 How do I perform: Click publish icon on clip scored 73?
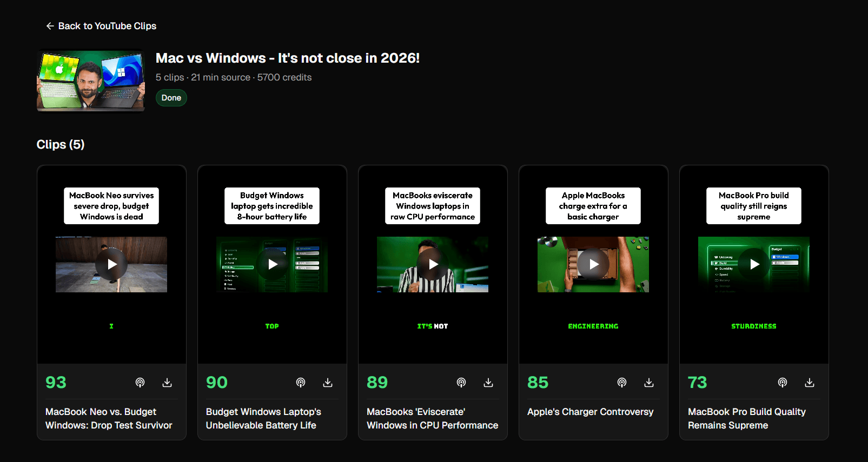click(x=783, y=383)
